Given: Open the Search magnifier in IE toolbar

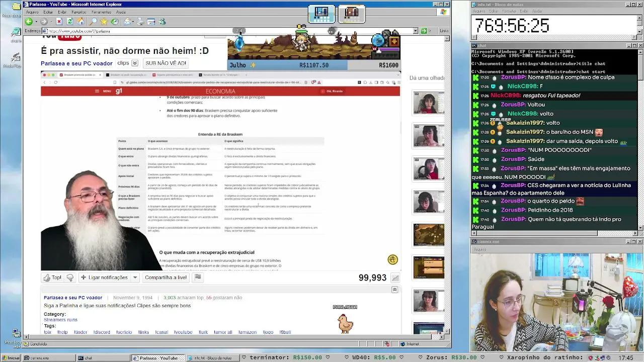Looking at the screenshot, I should coord(93,22).
